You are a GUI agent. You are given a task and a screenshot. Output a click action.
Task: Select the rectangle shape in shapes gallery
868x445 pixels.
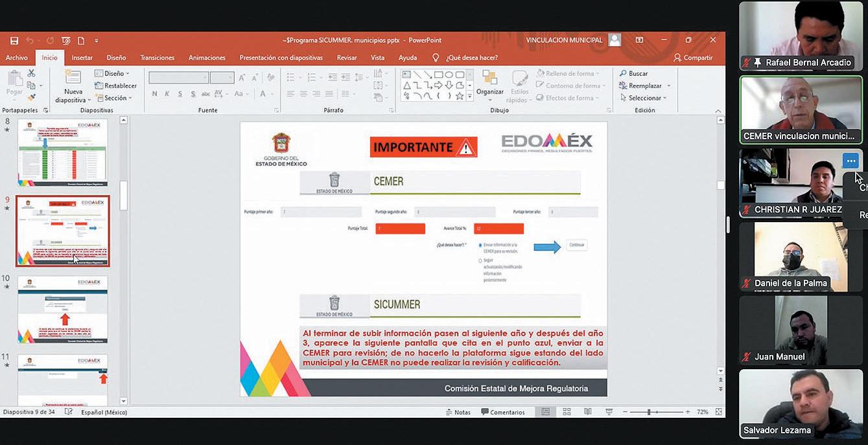click(438, 74)
